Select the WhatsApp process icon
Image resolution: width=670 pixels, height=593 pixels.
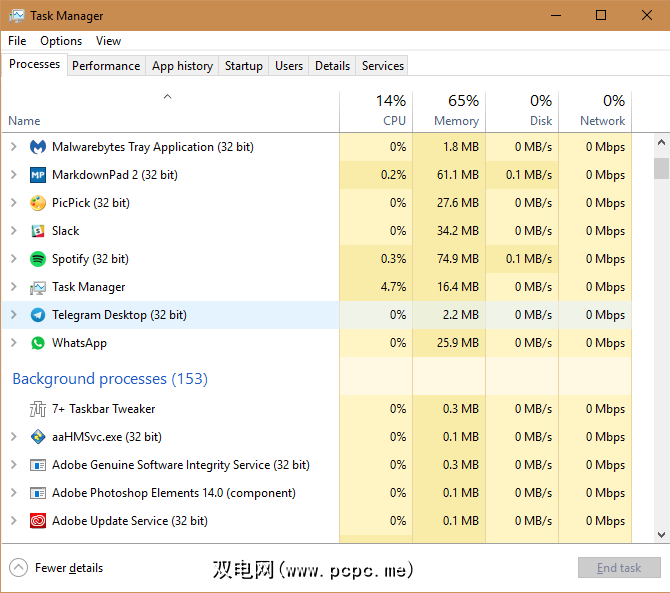point(38,343)
